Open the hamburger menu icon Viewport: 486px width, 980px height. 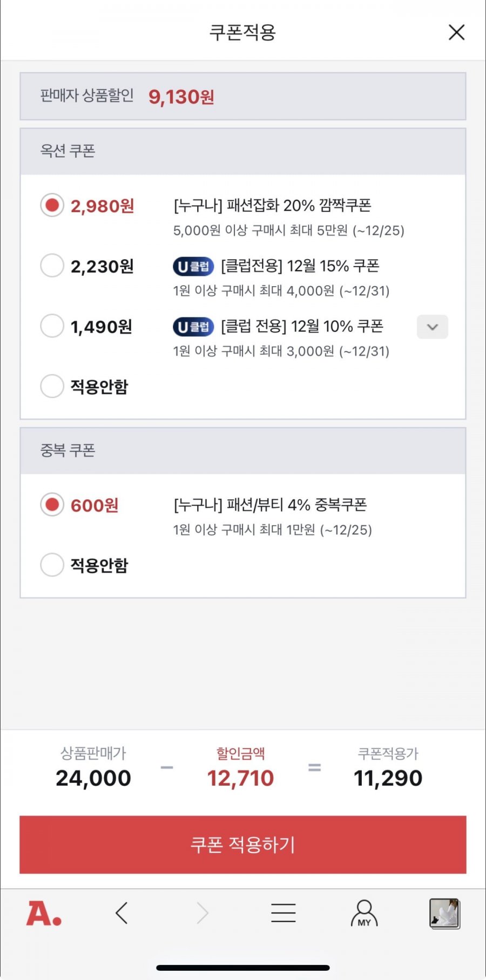(x=283, y=913)
